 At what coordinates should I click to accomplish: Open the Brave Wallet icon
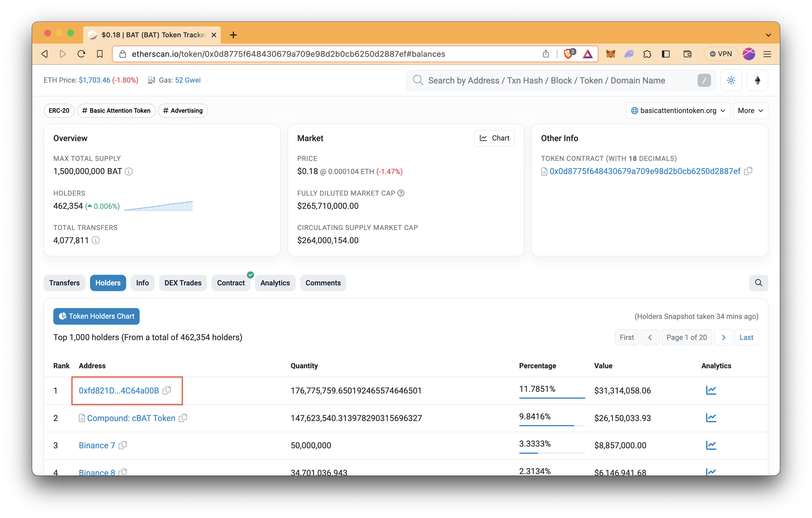pyautogui.click(x=687, y=54)
